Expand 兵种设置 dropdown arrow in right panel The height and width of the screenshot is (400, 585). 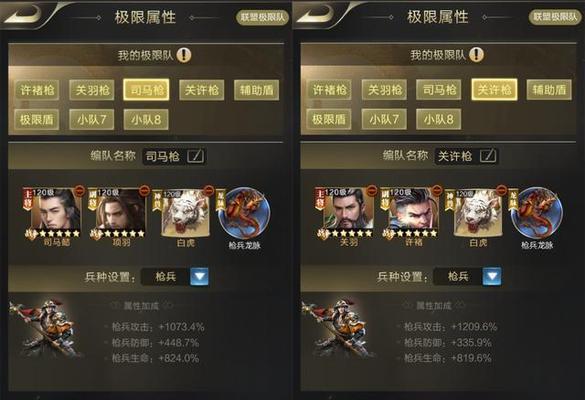coord(492,276)
